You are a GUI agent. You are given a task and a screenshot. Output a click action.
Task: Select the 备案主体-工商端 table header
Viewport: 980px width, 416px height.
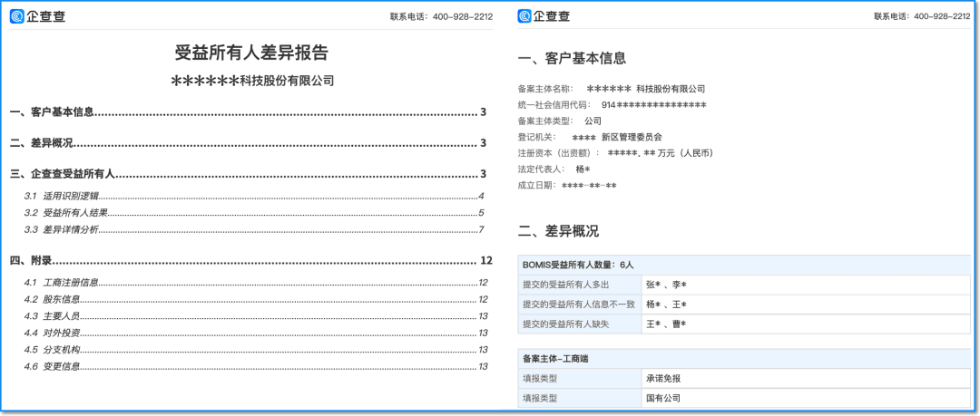(744, 359)
